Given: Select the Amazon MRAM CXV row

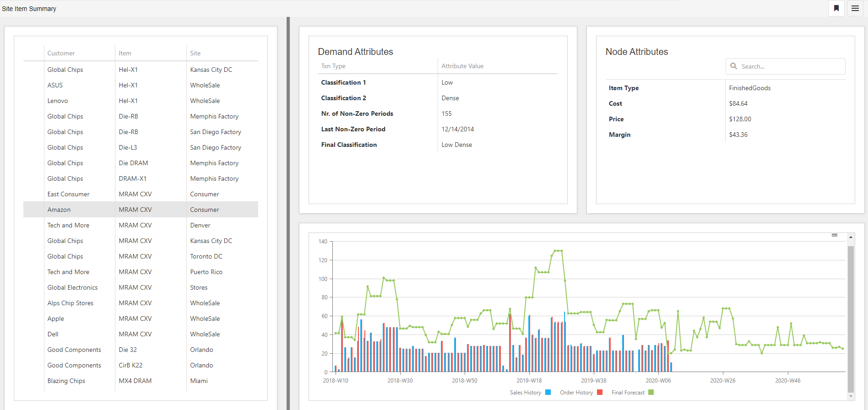Looking at the screenshot, I should pos(141,210).
